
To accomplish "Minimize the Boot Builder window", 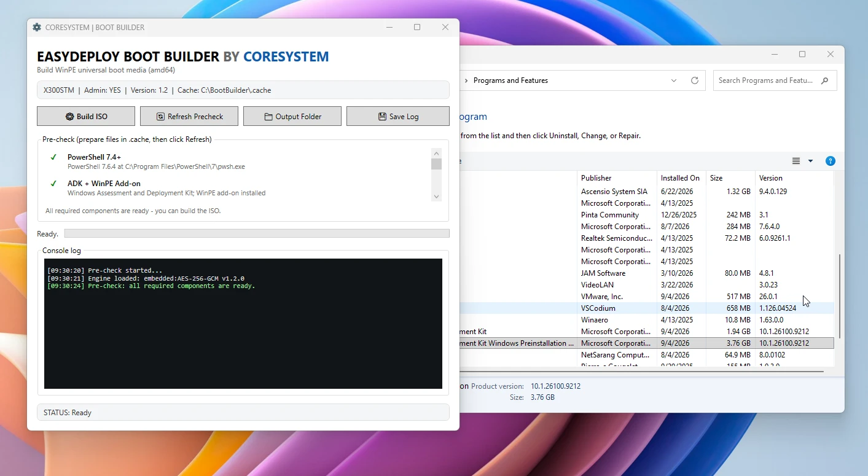I will coord(389,27).
